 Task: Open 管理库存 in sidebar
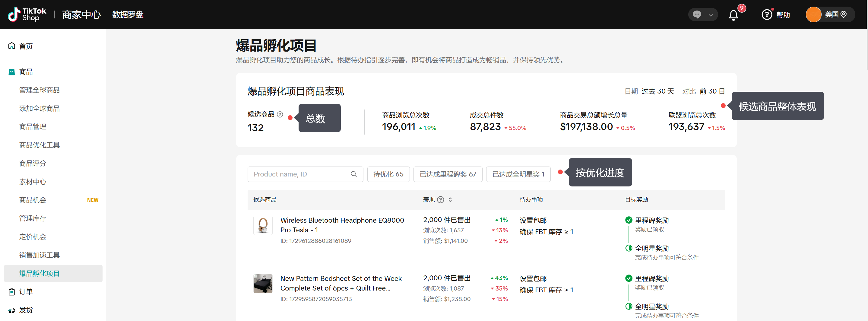pyautogui.click(x=33, y=218)
